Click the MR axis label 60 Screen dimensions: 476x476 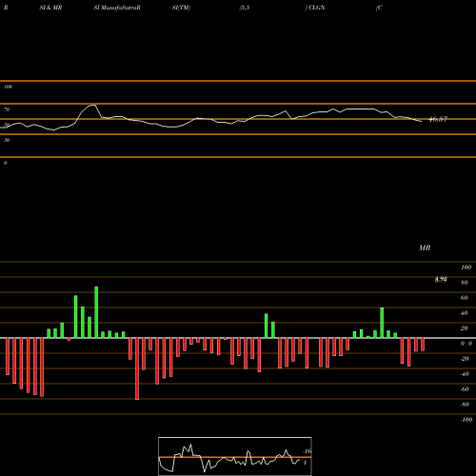click(465, 298)
